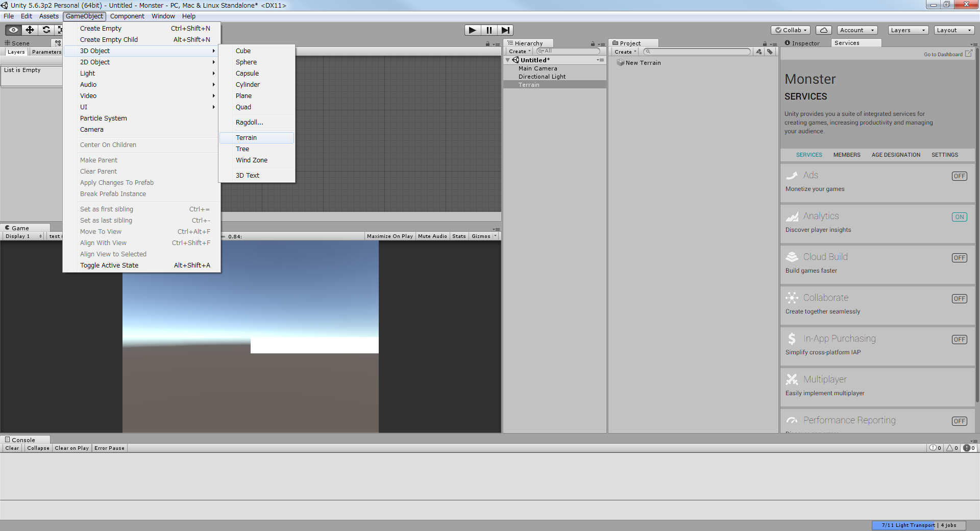
Task: Pause the game with the pause button
Action: pyautogui.click(x=489, y=30)
